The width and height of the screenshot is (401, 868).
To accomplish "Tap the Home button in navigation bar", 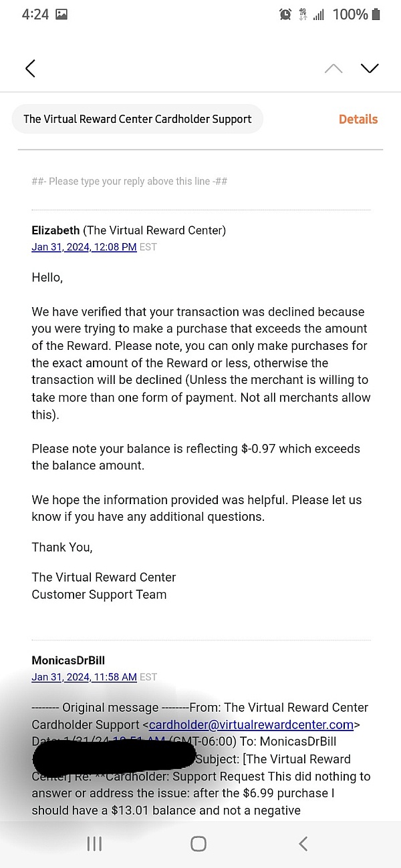I will pos(198,843).
